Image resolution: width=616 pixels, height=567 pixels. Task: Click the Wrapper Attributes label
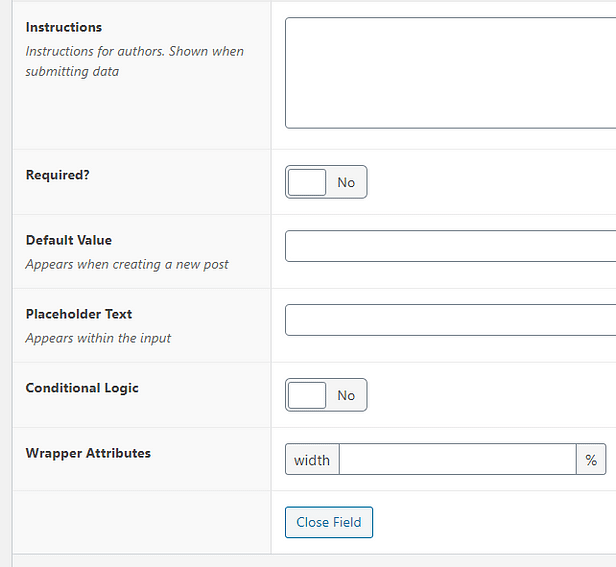coord(88,453)
